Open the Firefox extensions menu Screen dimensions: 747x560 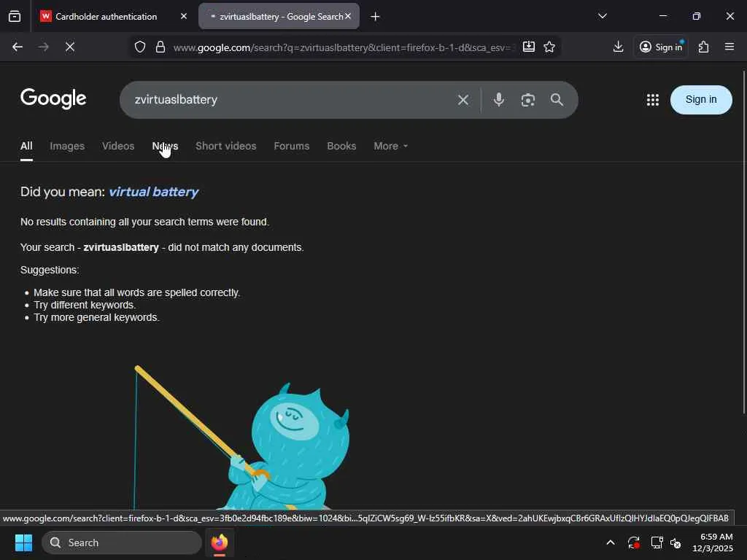click(x=704, y=47)
